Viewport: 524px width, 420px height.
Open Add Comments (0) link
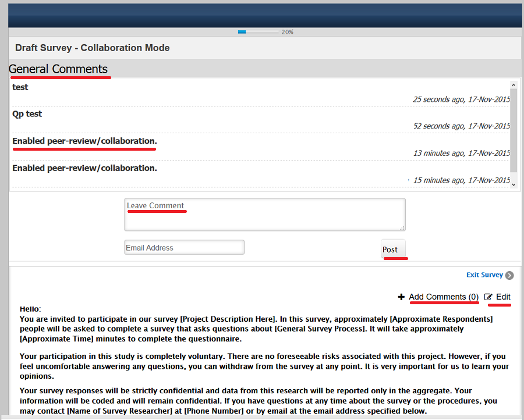(x=444, y=297)
